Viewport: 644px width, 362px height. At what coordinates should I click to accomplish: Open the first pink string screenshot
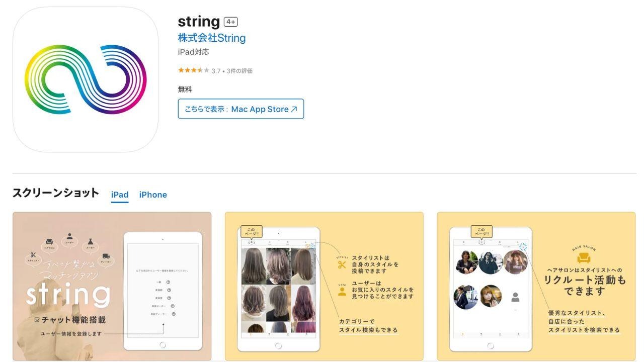[x=112, y=286]
